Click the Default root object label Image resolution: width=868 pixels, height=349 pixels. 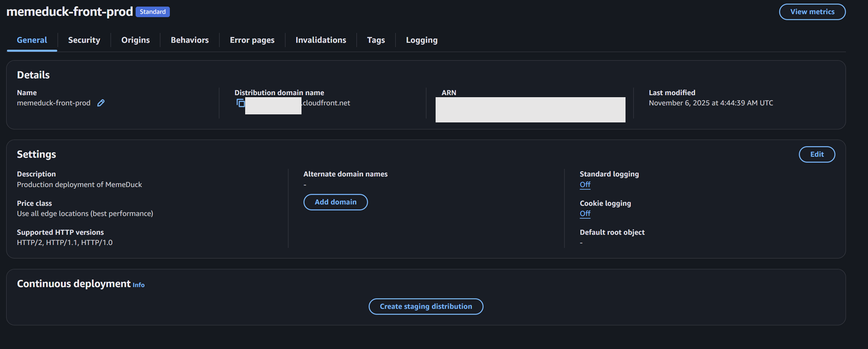[x=612, y=232]
